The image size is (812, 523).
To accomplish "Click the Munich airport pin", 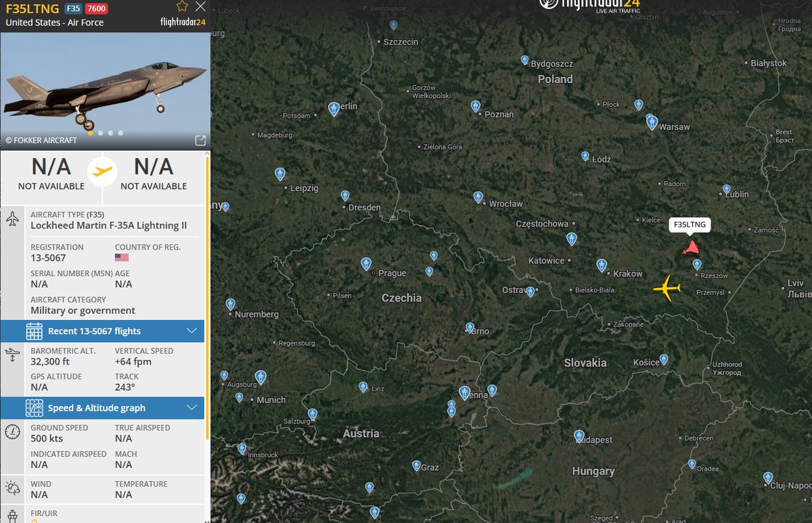I will click(261, 378).
